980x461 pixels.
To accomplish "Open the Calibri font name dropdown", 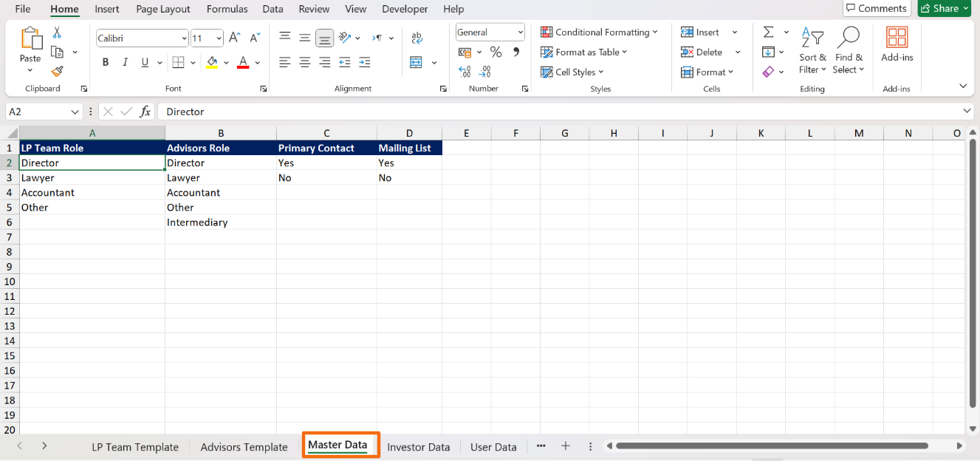I will [184, 38].
